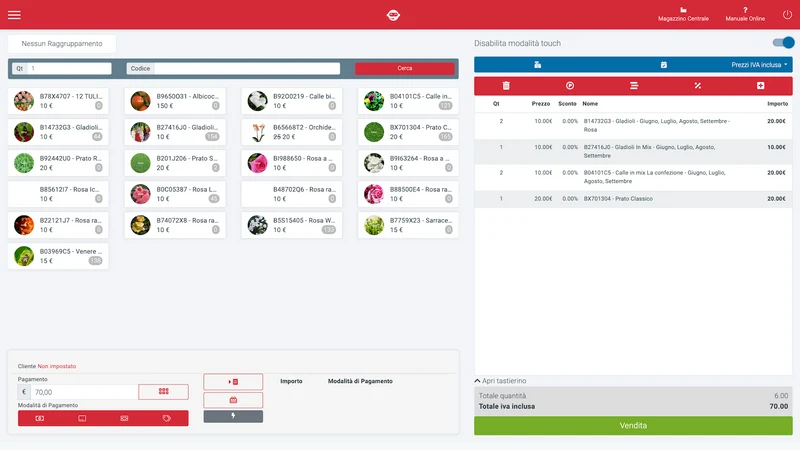Image resolution: width=800 pixels, height=450 pixels.
Task: Click the lightning bolt gray button
Action: (x=233, y=416)
